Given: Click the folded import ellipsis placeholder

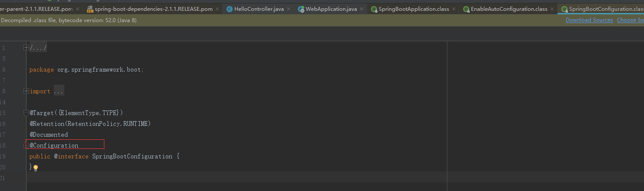Looking at the screenshot, I should pos(59,91).
